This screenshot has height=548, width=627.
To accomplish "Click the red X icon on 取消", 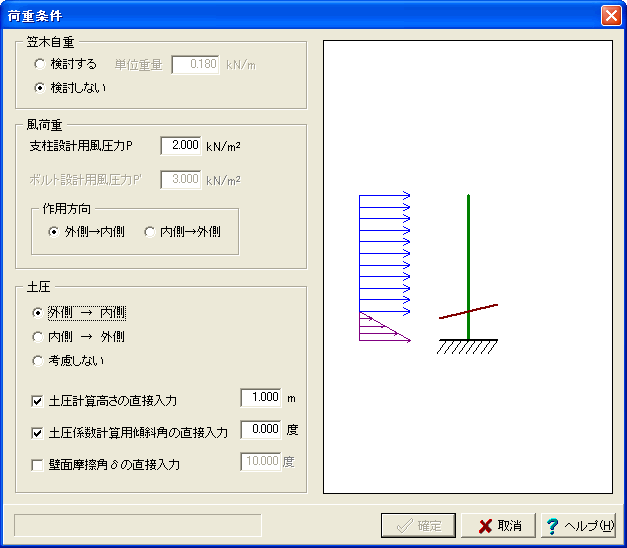I will 485,526.
